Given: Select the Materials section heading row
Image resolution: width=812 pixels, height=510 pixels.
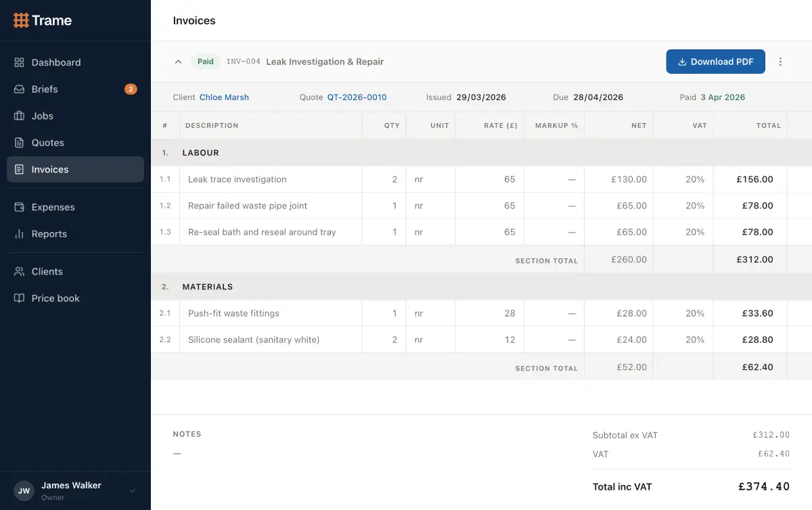Looking at the screenshot, I should 481,287.
